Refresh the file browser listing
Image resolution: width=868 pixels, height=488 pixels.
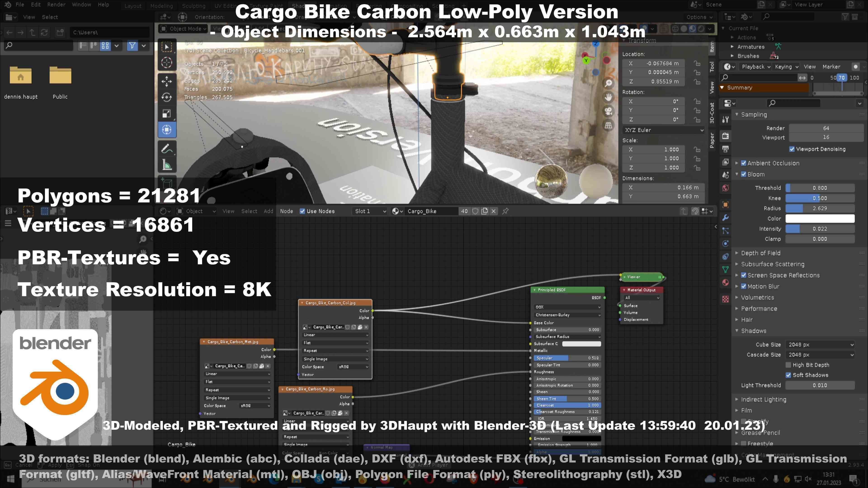coord(44,32)
